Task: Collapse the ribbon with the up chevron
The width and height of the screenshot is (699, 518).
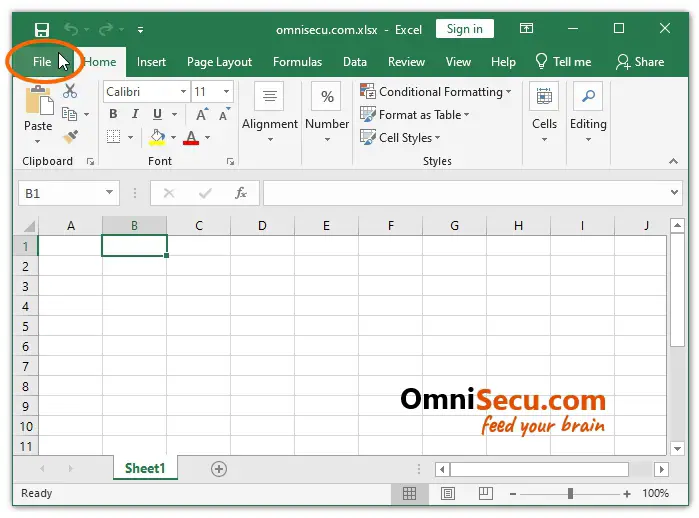Action: 674,161
